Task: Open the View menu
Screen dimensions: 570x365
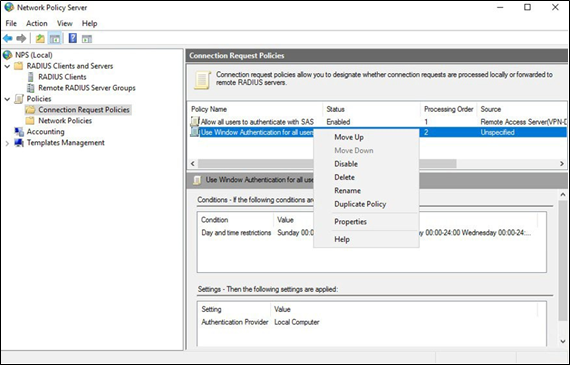Action: click(x=64, y=23)
